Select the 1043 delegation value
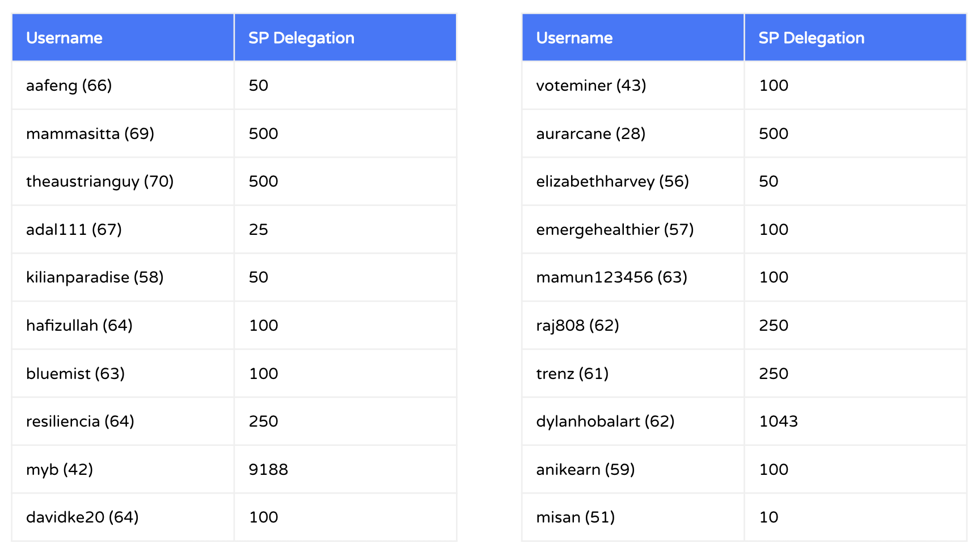 click(x=778, y=422)
